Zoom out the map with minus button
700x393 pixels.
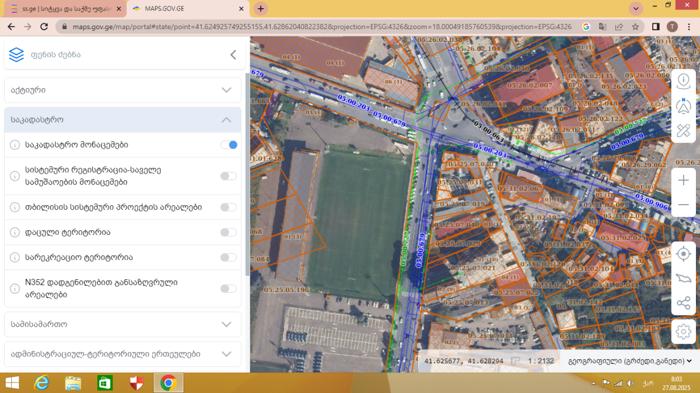tap(683, 205)
